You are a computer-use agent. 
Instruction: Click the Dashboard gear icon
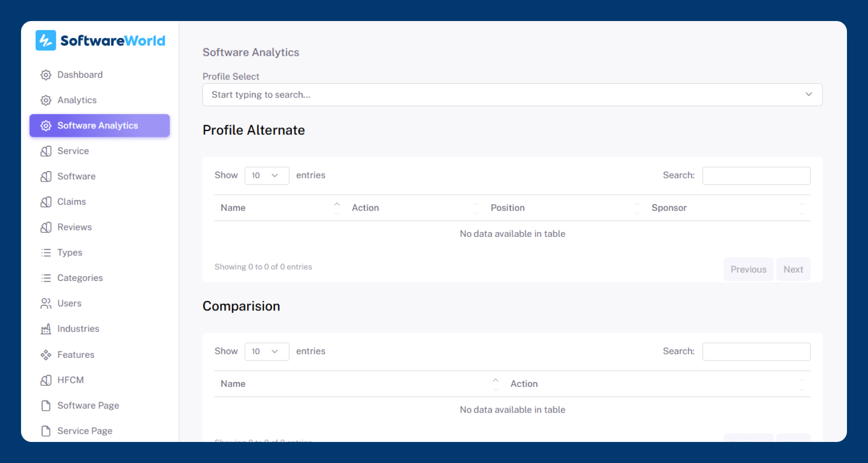(x=46, y=75)
